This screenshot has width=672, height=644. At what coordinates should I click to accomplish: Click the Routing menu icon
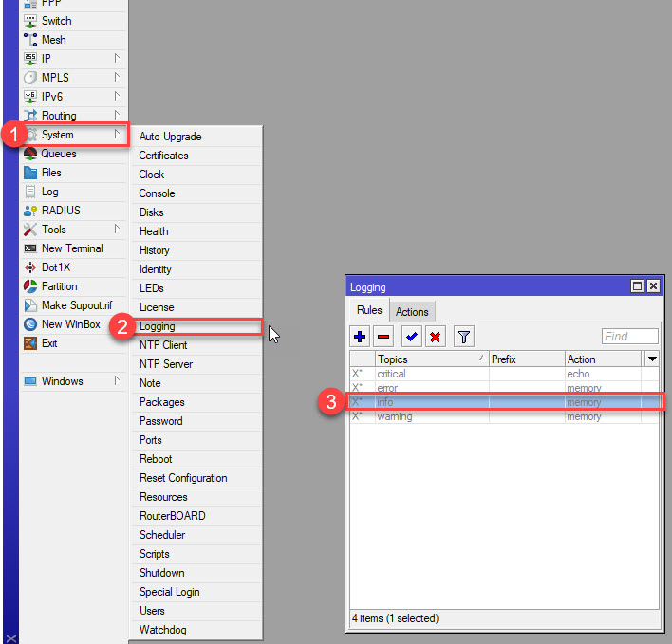(30, 116)
